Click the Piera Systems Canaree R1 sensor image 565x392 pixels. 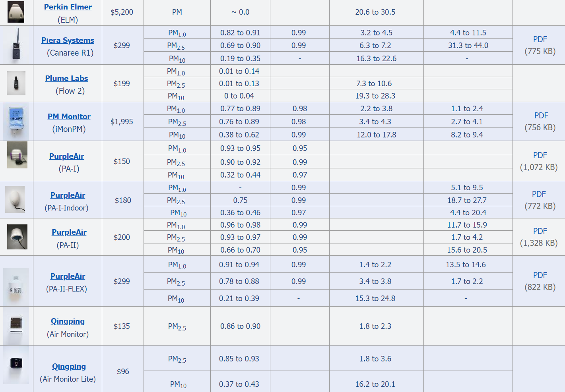(16, 44)
